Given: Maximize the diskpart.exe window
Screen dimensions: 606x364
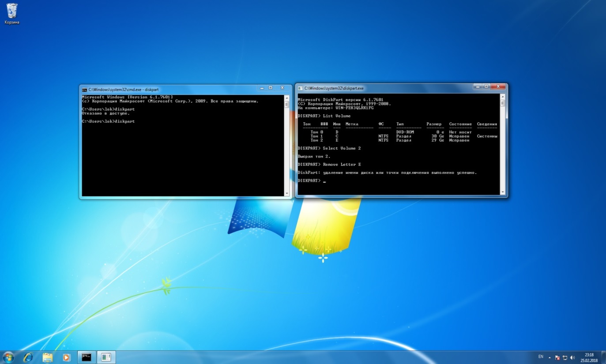Looking at the screenshot, I should [486, 86].
